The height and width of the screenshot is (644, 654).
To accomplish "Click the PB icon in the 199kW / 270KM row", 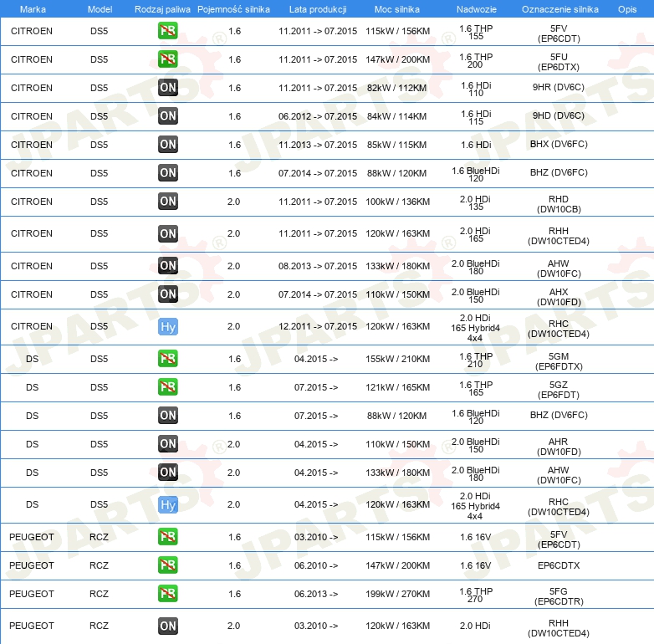I will click(x=168, y=594).
